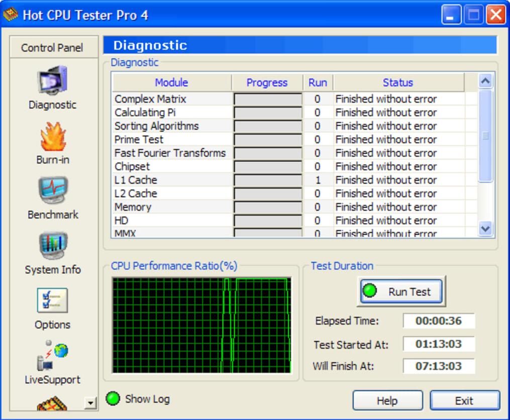Open the Options checklist icon
Viewport: 510px width, 420px height.
click(52, 300)
